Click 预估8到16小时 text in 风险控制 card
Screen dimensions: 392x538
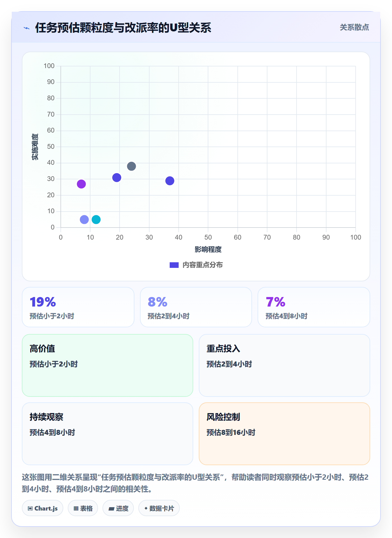[x=231, y=432]
